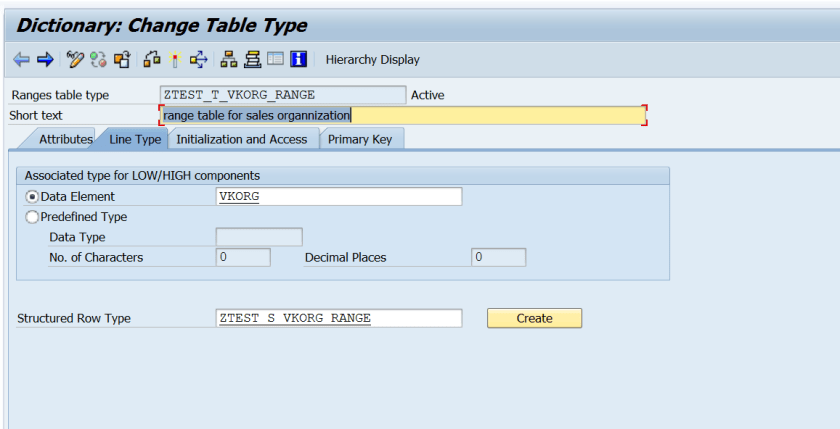The image size is (840, 429).
Task: Go forward with the right arrow icon
Action: click(45, 59)
